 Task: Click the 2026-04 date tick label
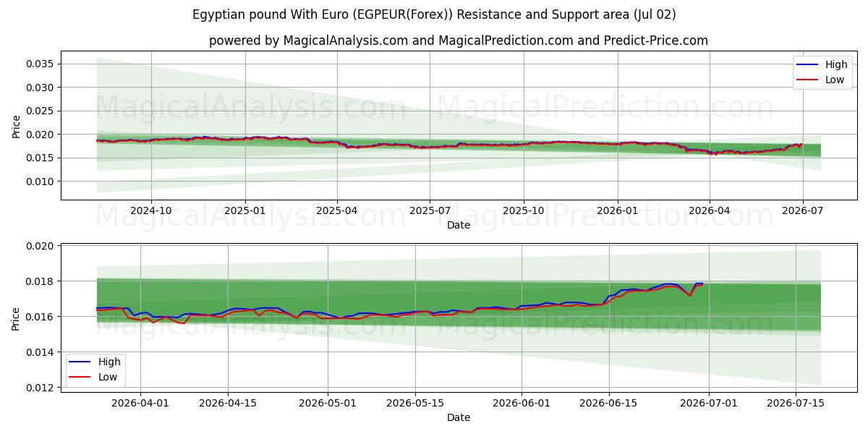click(x=709, y=210)
